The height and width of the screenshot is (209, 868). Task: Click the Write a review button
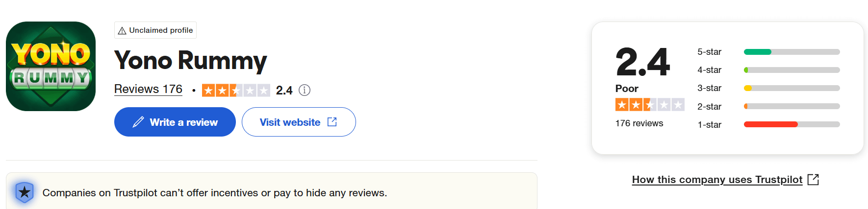(x=175, y=122)
